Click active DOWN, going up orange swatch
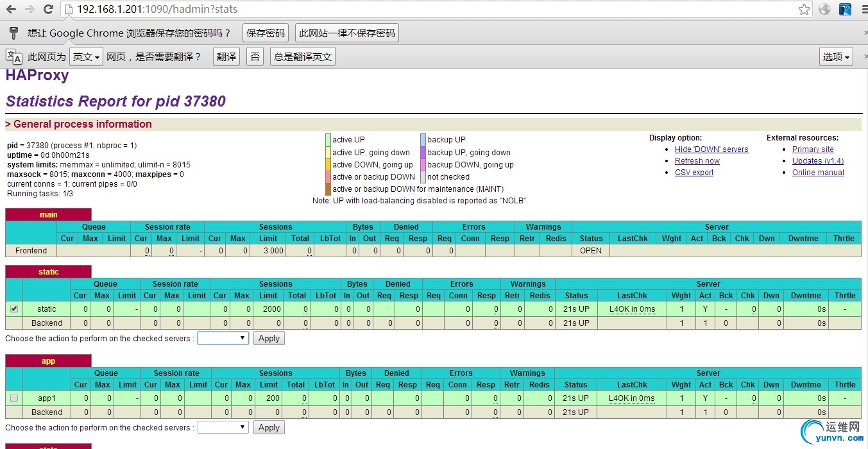868x449 pixels. pos(328,165)
